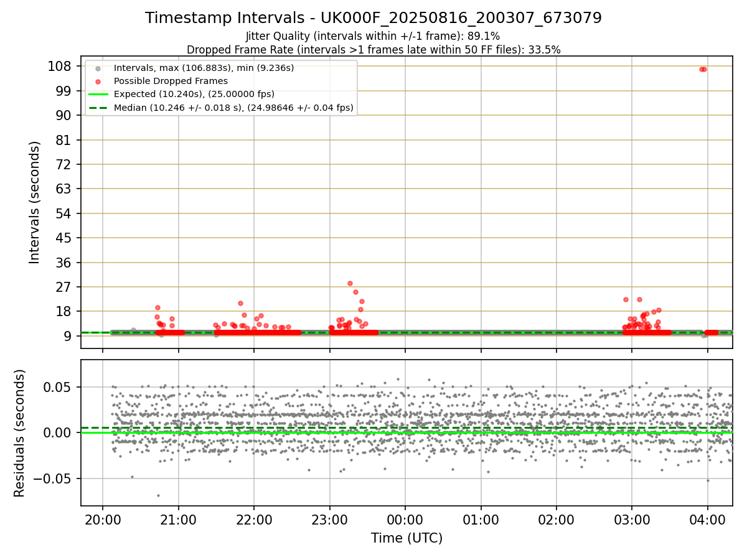
Task: Click the green line sample in the legend
Action: pyautogui.click(x=98, y=95)
